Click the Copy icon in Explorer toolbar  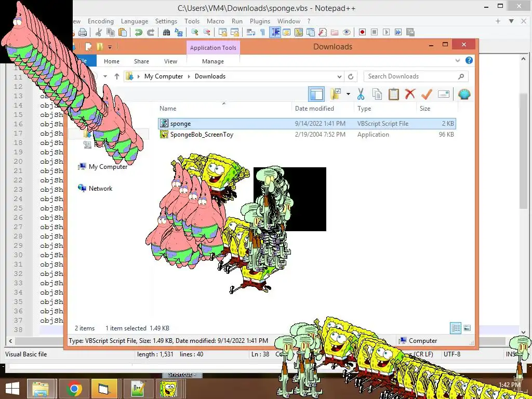pos(377,94)
